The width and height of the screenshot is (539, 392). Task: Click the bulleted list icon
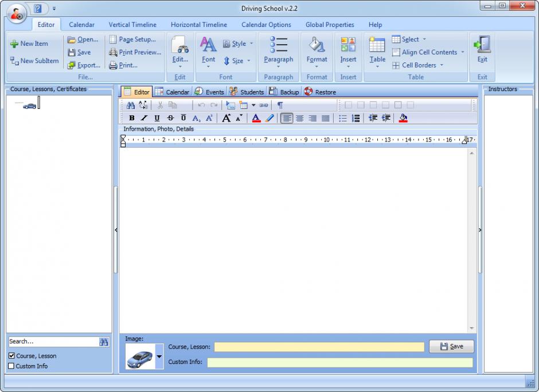coord(342,118)
